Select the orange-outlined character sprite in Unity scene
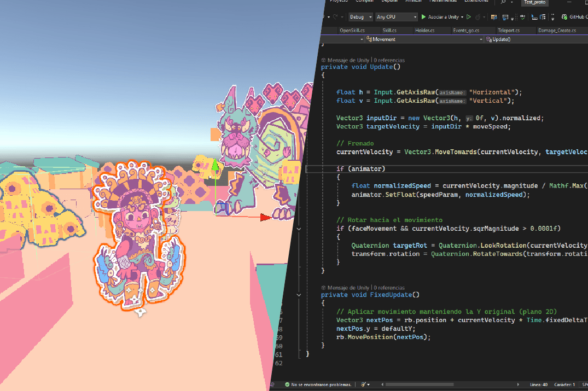588x391 pixels. (x=139, y=236)
